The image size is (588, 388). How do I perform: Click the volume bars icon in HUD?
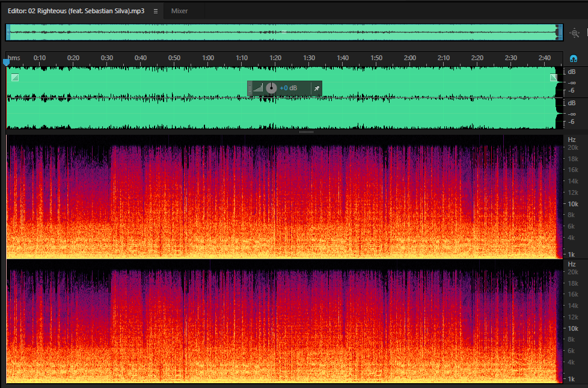click(258, 88)
